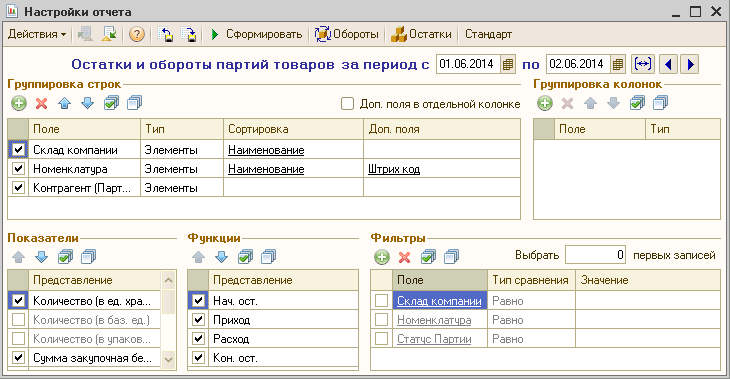Image resolution: width=730 pixels, height=379 pixels.
Task: Uncheck the Контрагент (Парт... grouping row
Action: tap(18, 188)
